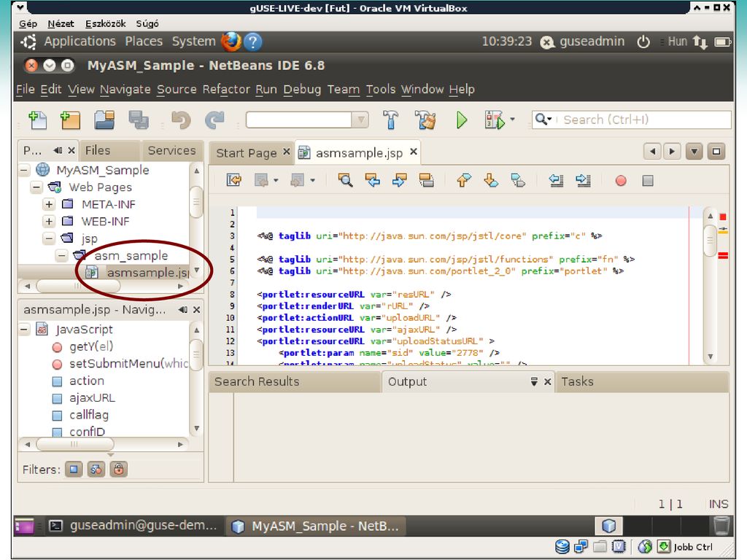
Task: Go to Next Bookmark in editor
Action: coord(491,180)
